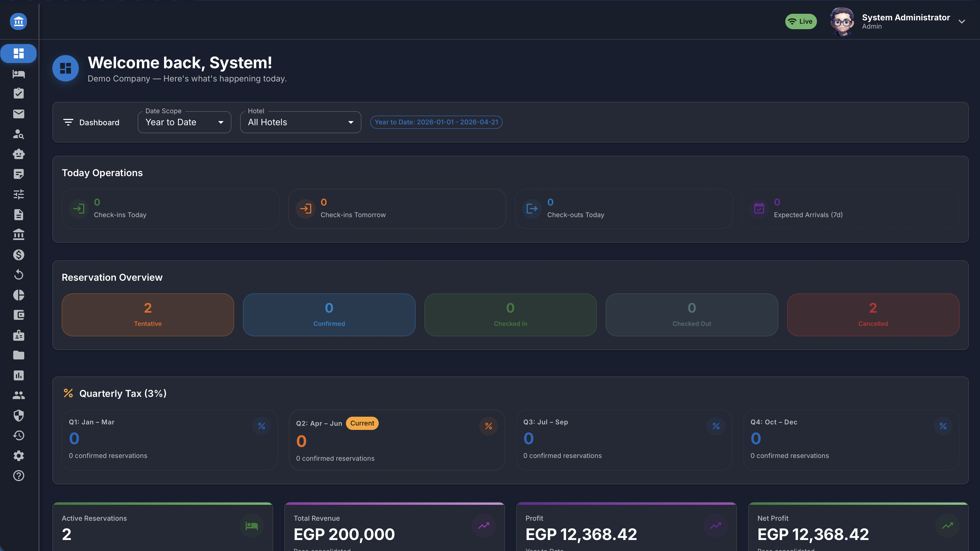Click the app logo at top left
This screenshot has height=551, width=980.
(x=18, y=21)
